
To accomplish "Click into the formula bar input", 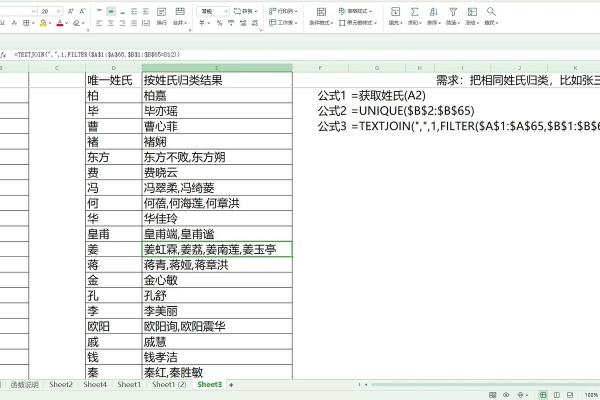I will point(306,55).
